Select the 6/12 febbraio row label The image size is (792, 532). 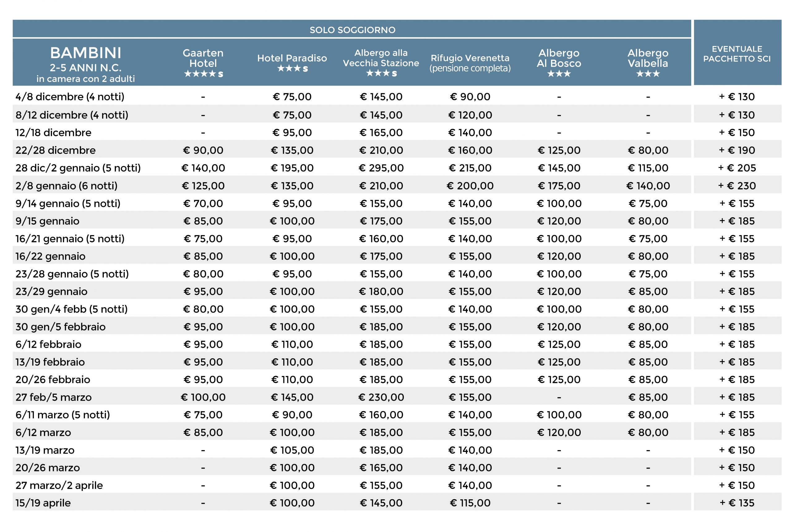pos(48,344)
